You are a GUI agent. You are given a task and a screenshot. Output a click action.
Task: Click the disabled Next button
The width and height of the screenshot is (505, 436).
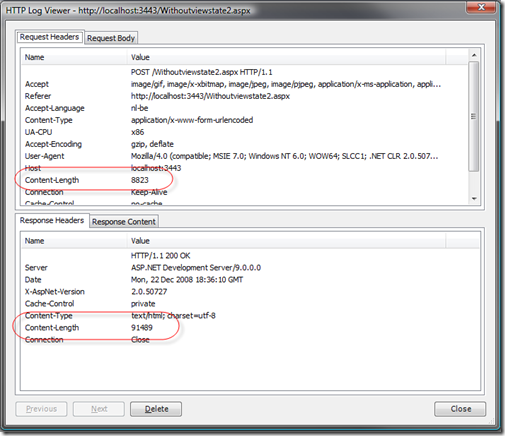click(99, 409)
